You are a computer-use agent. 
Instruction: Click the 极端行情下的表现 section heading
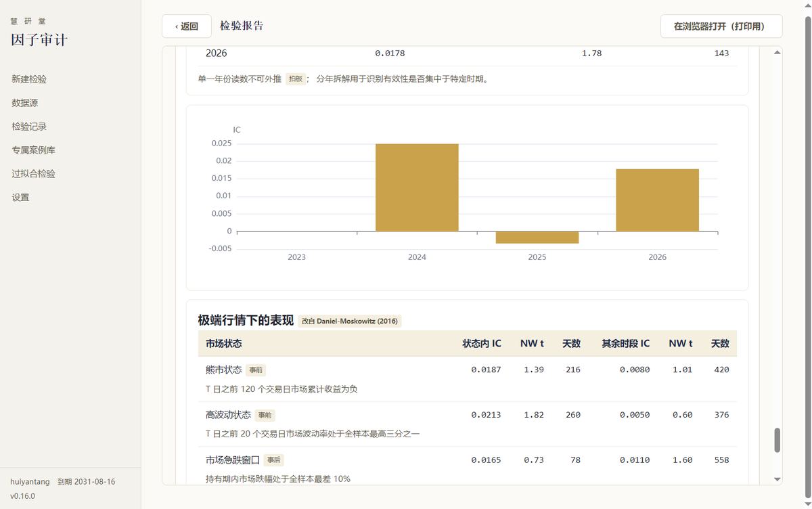246,320
